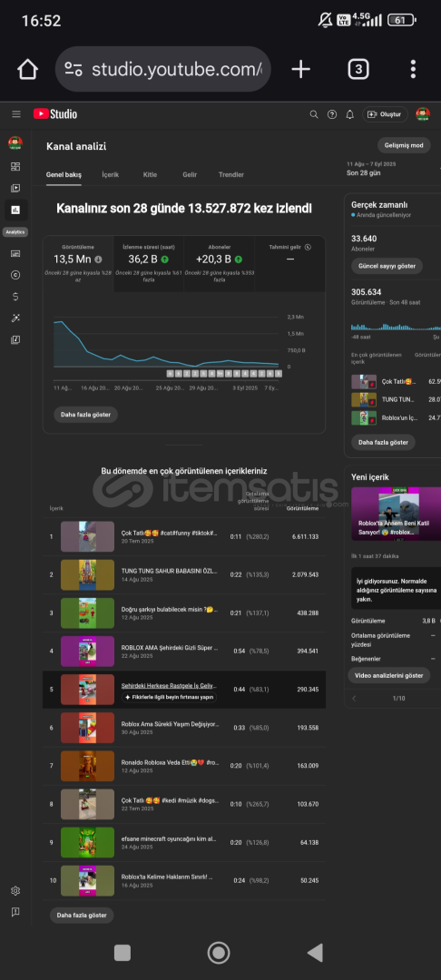Select the Aboneler metric card
This screenshot has width=441, height=980.
(220, 263)
